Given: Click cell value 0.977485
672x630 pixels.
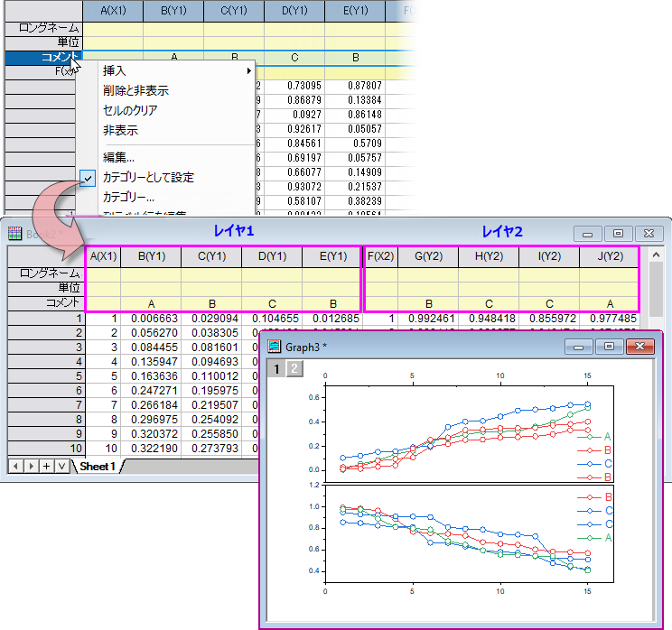Looking at the screenshot, I should click(x=610, y=319).
